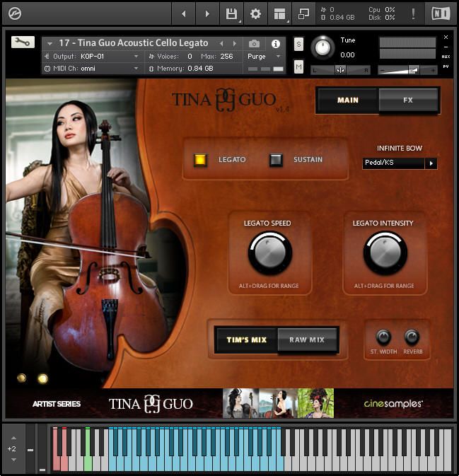Expand the instrument name dropdown triangle

50,44
